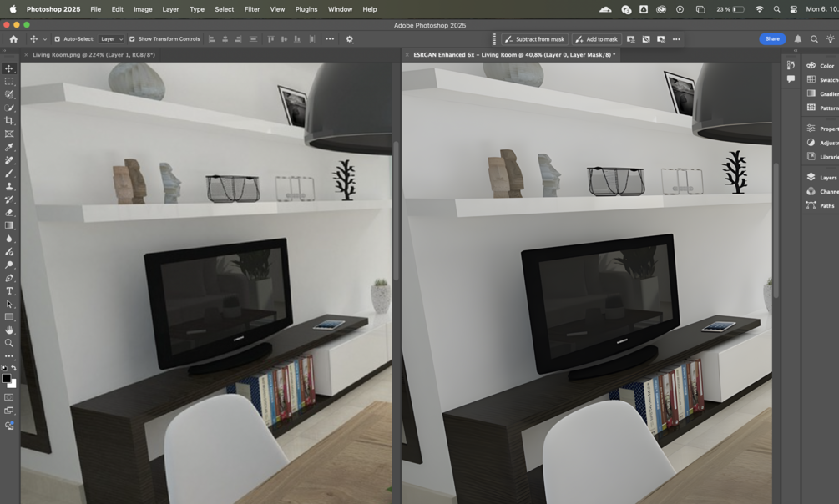Open the Comments panel speech bubble icon

click(x=791, y=79)
